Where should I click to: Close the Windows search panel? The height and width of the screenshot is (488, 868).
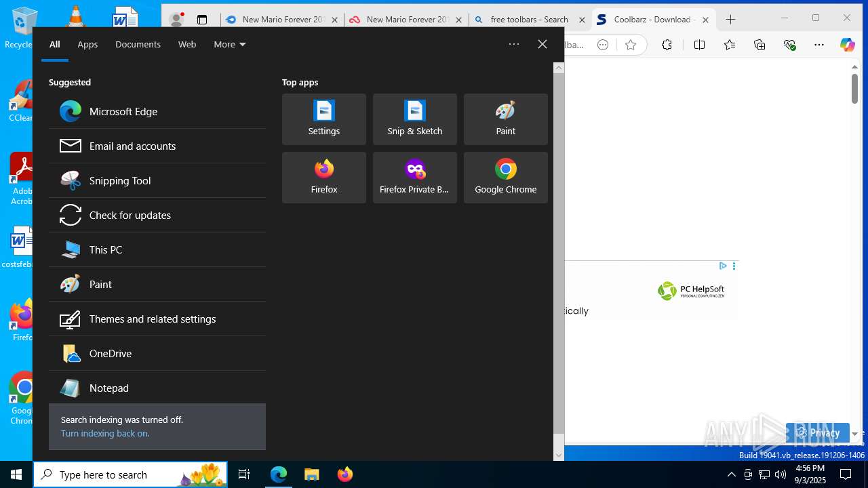542,44
